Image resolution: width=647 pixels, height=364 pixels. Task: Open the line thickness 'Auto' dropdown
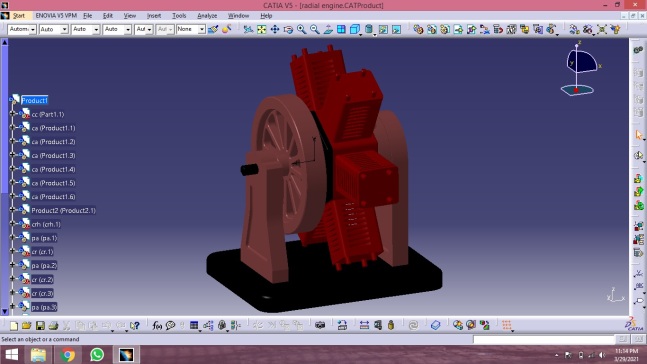tap(85, 29)
